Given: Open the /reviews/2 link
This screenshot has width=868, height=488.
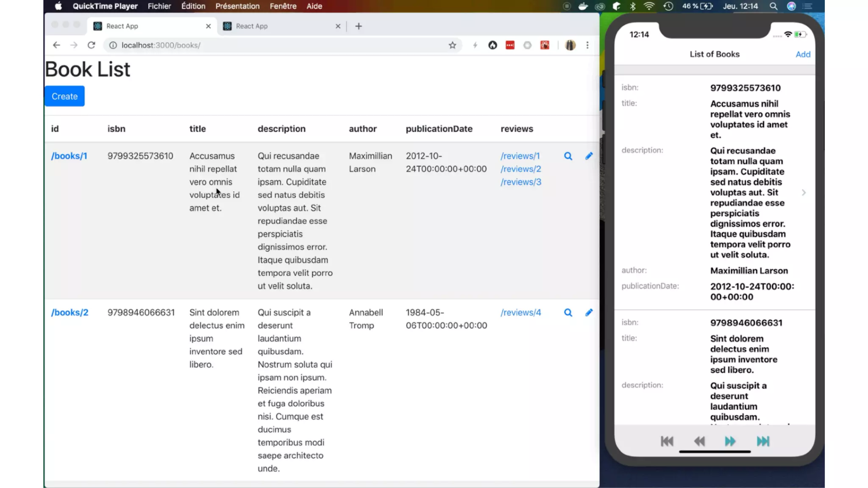Looking at the screenshot, I should coord(520,169).
